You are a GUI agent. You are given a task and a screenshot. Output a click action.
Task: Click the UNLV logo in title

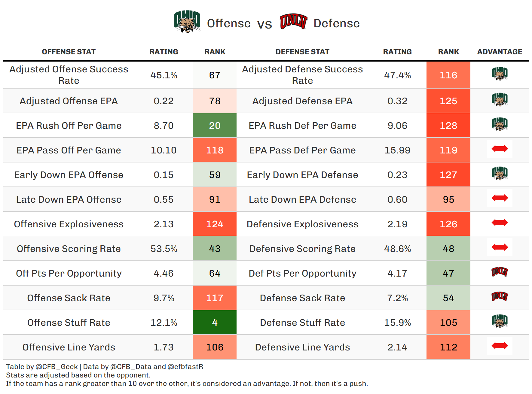tap(293, 22)
